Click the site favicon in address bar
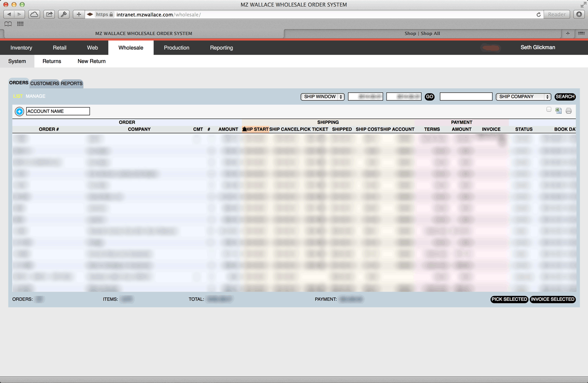The width and height of the screenshot is (588, 383). 90,14
